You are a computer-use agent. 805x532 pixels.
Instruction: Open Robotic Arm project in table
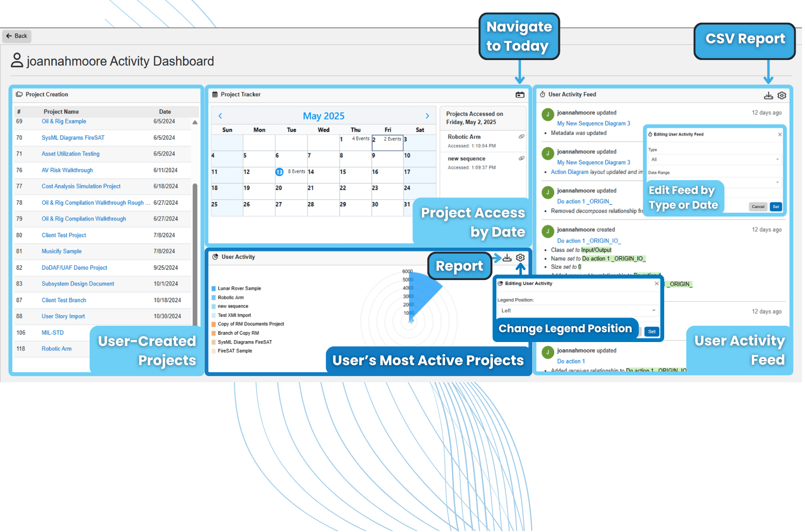coord(57,349)
